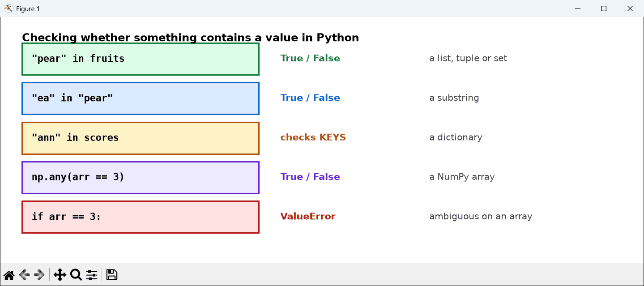Select the Pan axes tool
Screen dimensions: 644x286
click(60, 275)
